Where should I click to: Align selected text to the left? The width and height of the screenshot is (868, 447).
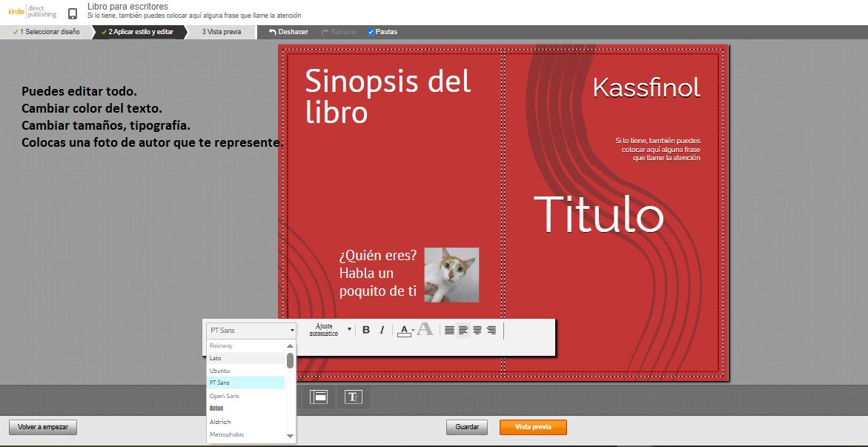pyautogui.click(x=463, y=330)
